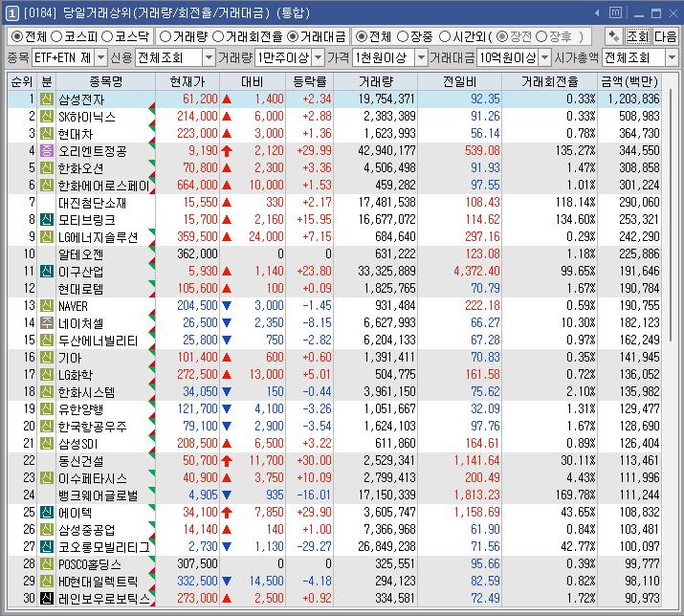Select the 장중 session radio button
Viewport: 684px width, 616px height.
click(403, 36)
